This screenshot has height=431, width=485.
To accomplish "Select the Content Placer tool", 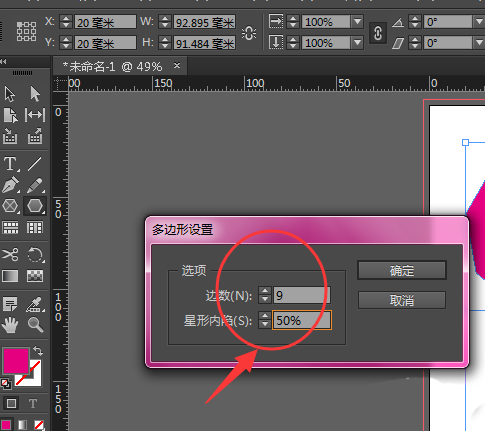I will point(35,136).
